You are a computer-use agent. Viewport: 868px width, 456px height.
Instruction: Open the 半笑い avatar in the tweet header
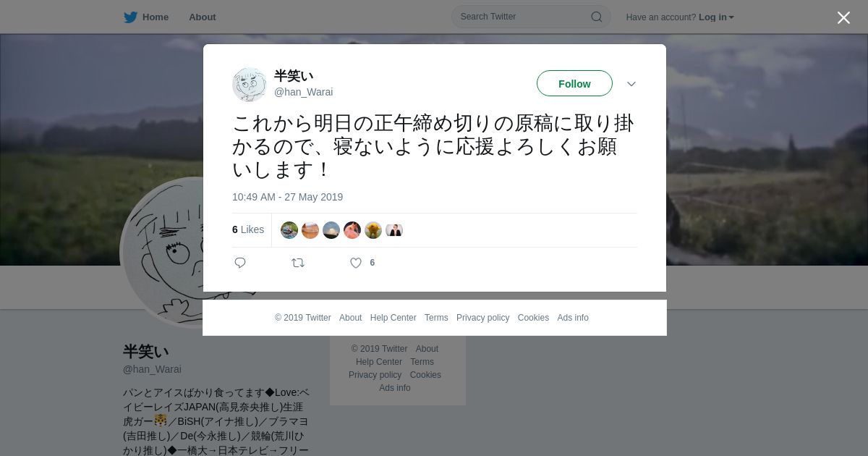point(250,85)
